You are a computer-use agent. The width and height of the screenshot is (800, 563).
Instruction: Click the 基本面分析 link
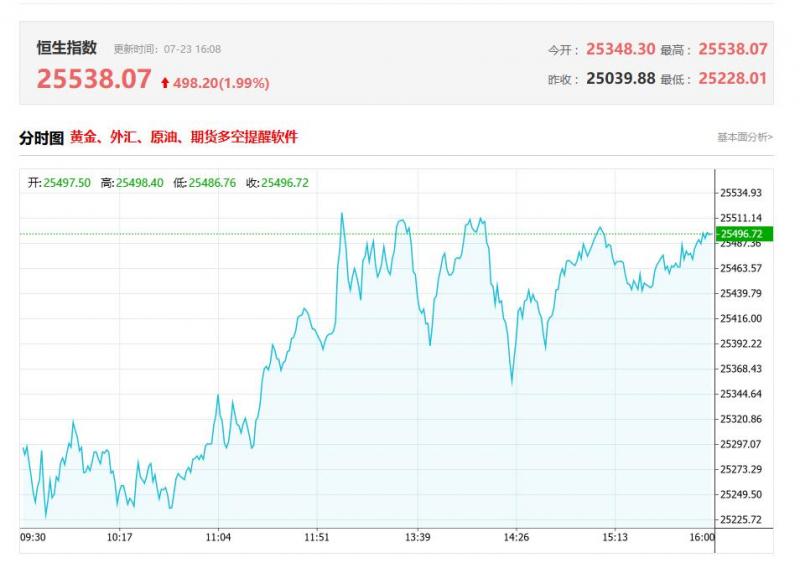click(745, 137)
